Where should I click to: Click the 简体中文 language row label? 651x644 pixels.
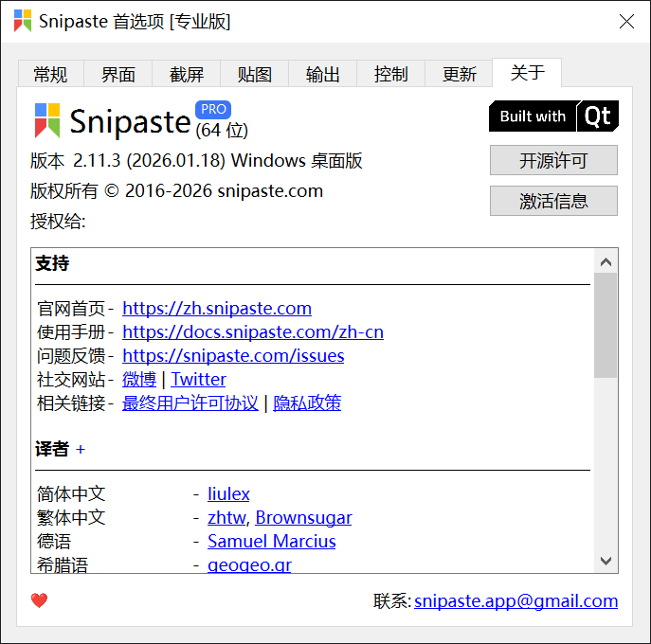click(71, 493)
